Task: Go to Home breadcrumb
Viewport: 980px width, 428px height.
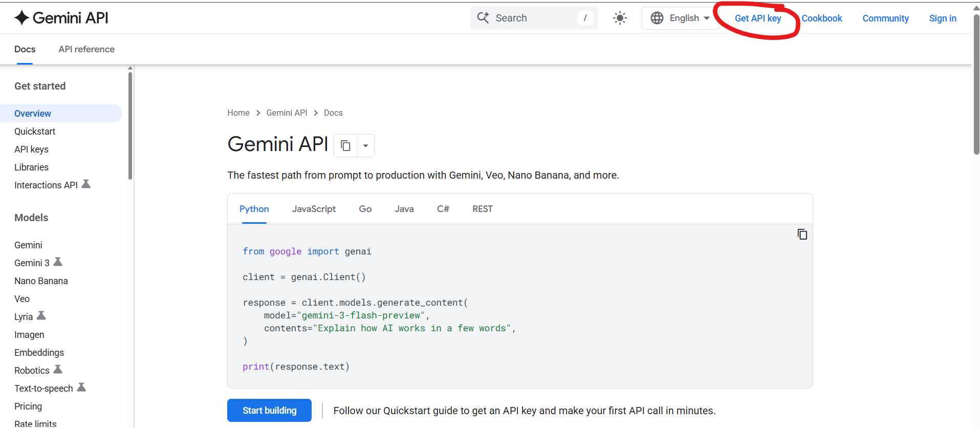Action: (238, 113)
